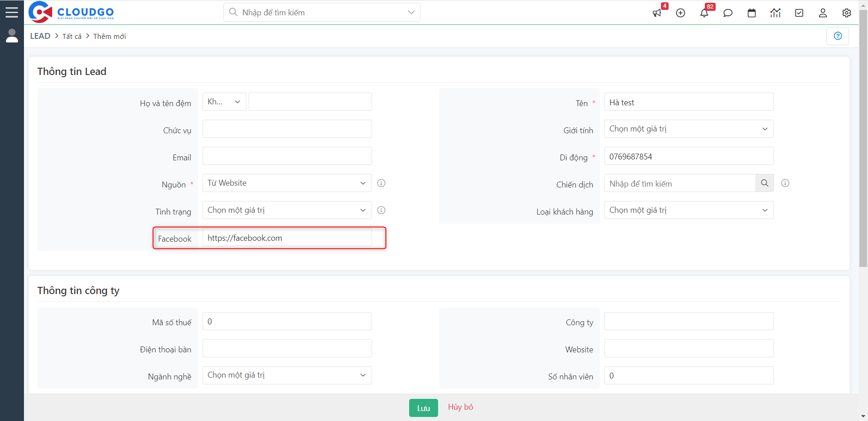Image resolution: width=868 pixels, height=421 pixels.
Task: Click the megaphone announcements icon
Action: [x=657, y=13]
